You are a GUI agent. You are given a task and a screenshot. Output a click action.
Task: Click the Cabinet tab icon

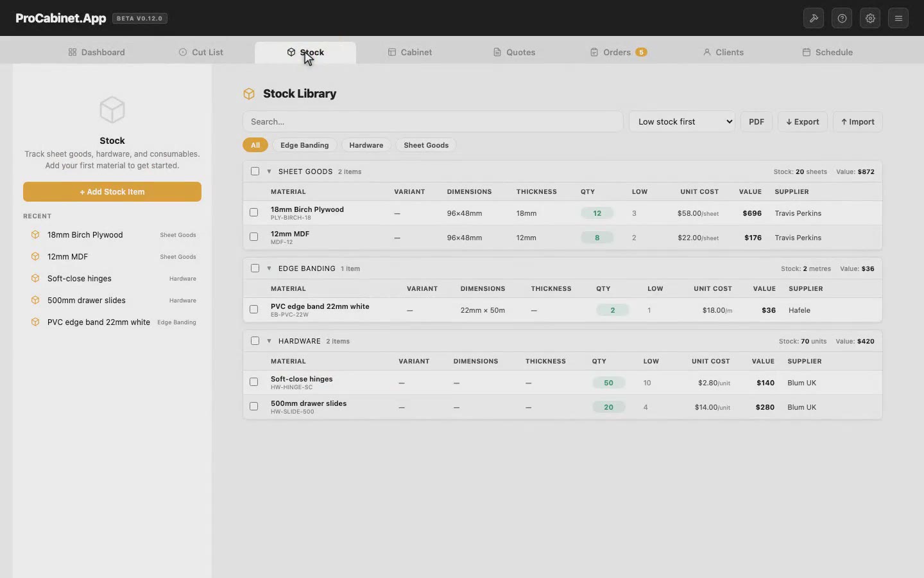[392, 52]
